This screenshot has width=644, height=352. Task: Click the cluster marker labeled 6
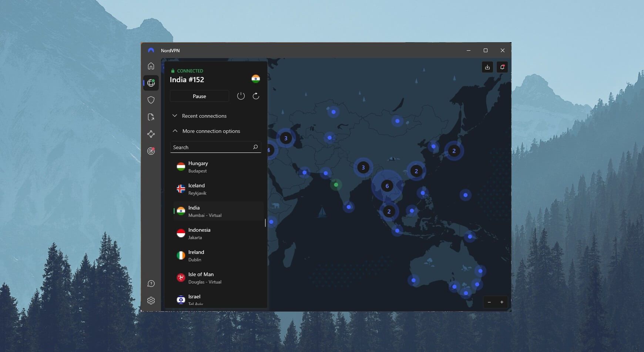click(387, 186)
